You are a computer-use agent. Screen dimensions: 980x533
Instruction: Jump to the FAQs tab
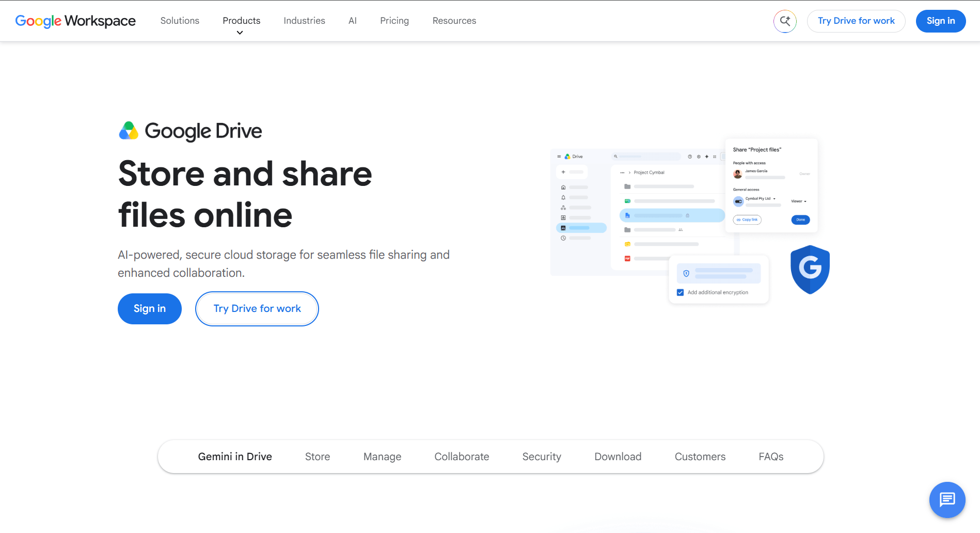(x=771, y=457)
